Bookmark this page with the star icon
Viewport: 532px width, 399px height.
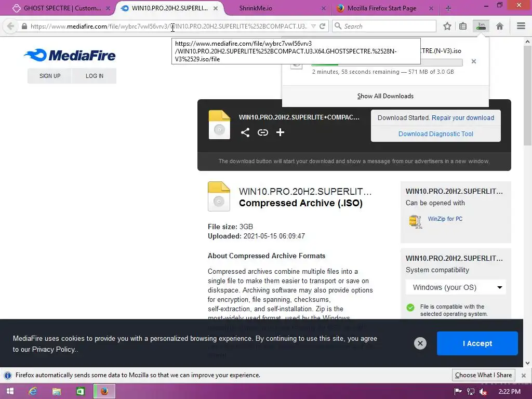click(447, 26)
